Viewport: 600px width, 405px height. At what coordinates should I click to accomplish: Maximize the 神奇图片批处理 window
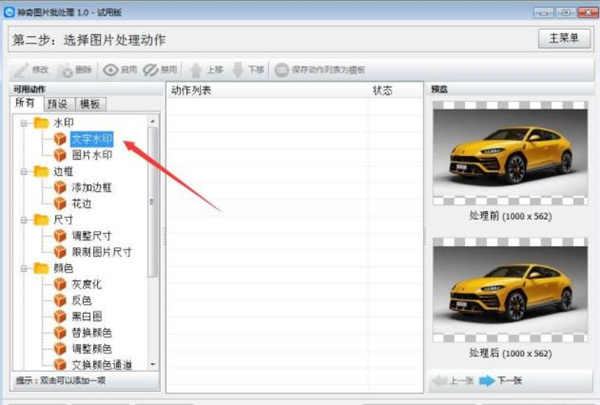point(566,13)
